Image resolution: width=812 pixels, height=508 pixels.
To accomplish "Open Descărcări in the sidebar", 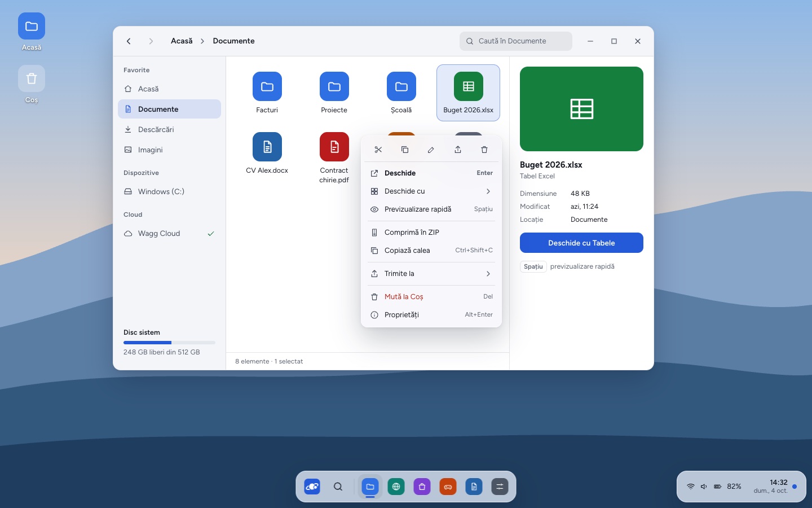I will pos(169,130).
